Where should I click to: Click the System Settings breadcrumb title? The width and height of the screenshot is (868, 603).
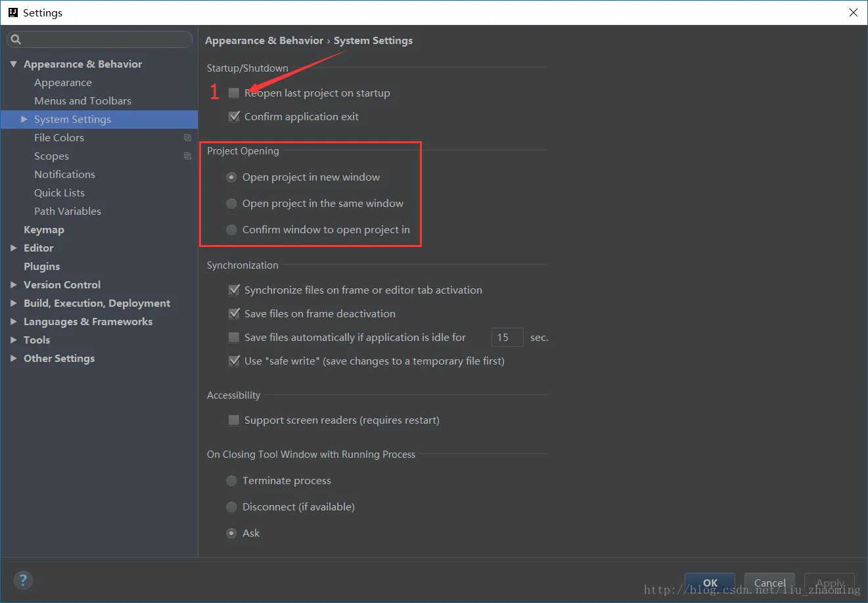pyautogui.click(x=373, y=41)
